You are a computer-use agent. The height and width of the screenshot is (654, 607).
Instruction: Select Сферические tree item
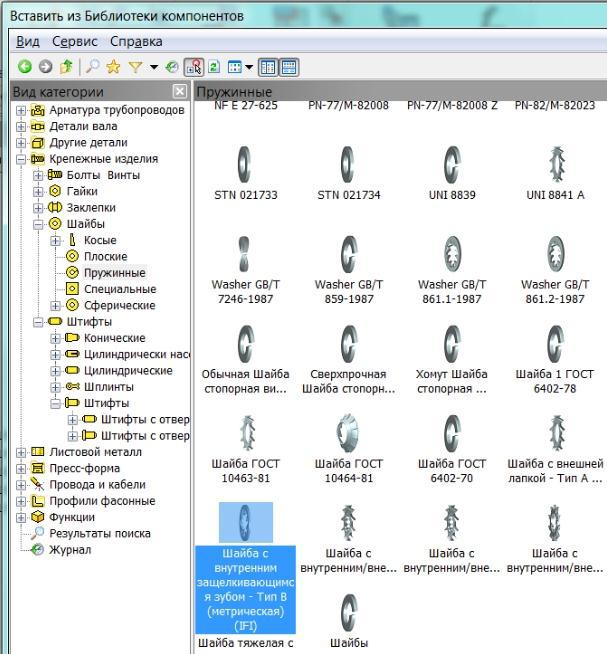coord(119,305)
